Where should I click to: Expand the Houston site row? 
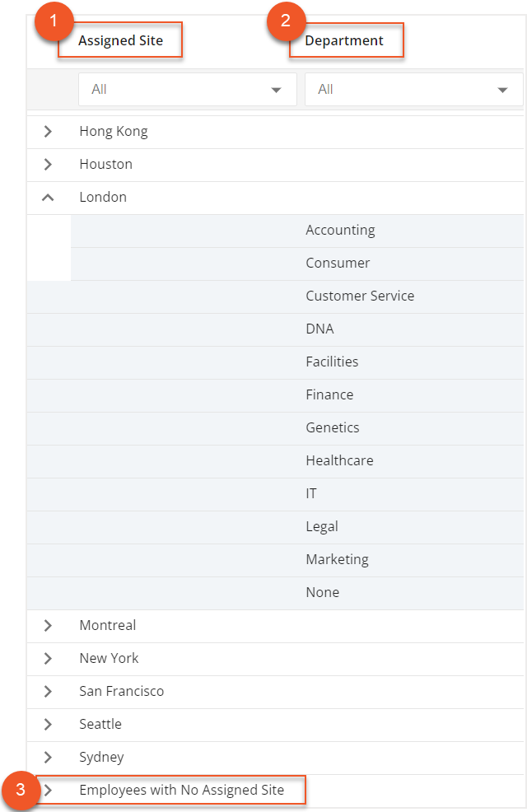[x=48, y=165]
